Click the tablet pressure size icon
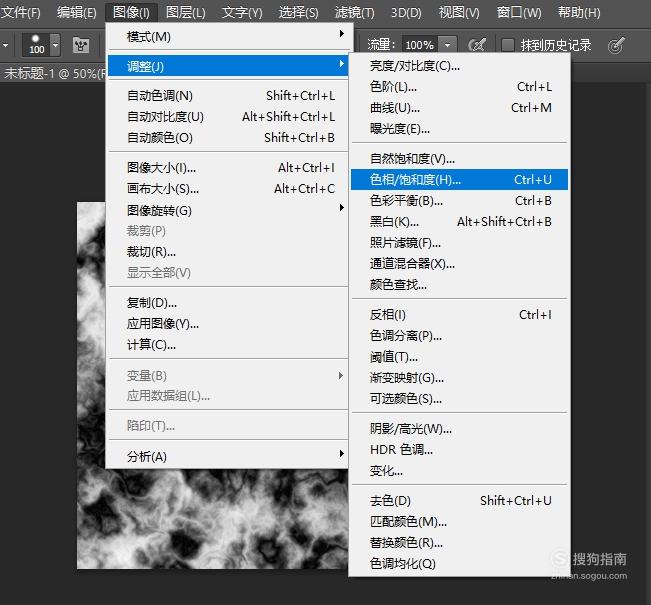The image size is (651, 605). [616, 45]
